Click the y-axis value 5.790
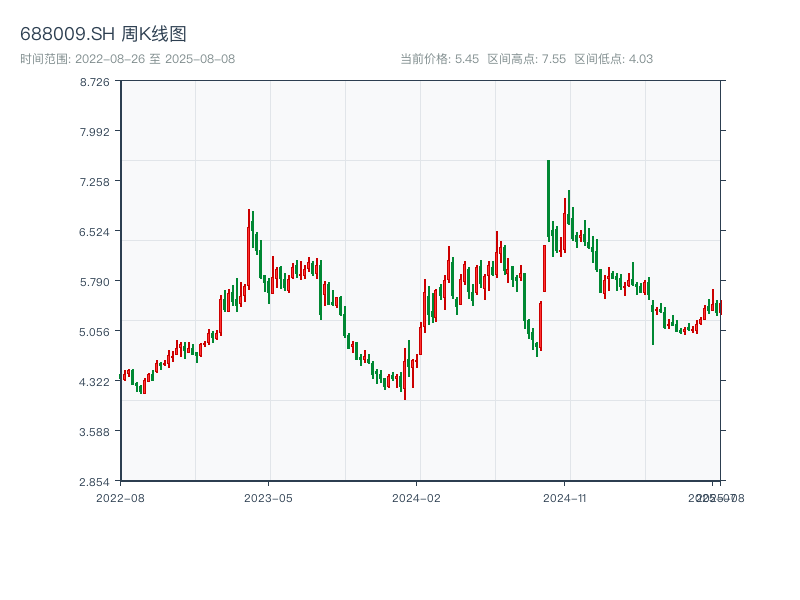This screenshot has width=800, height=600. coord(94,282)
